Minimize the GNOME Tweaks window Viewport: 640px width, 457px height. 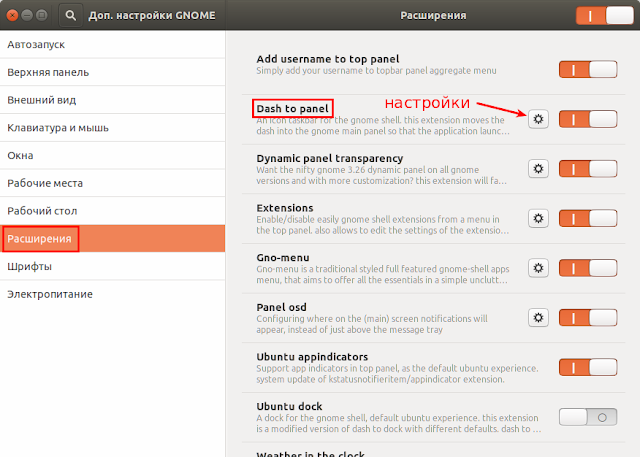coord(27,16)
